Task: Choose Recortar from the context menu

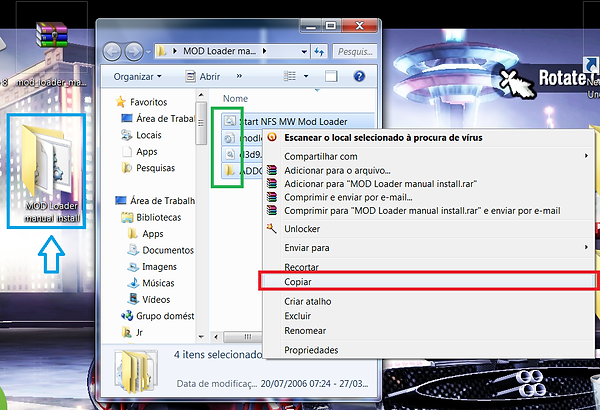Action: pos(429,267)
